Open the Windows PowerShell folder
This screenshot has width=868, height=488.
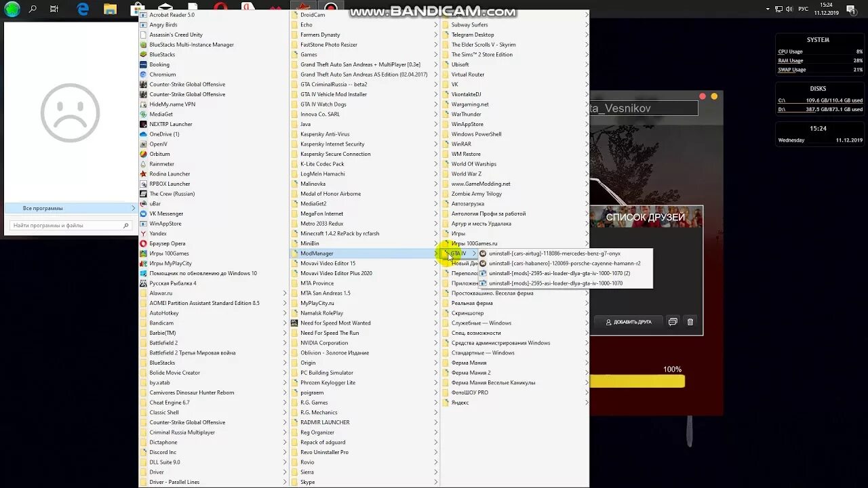coord(515,134)
